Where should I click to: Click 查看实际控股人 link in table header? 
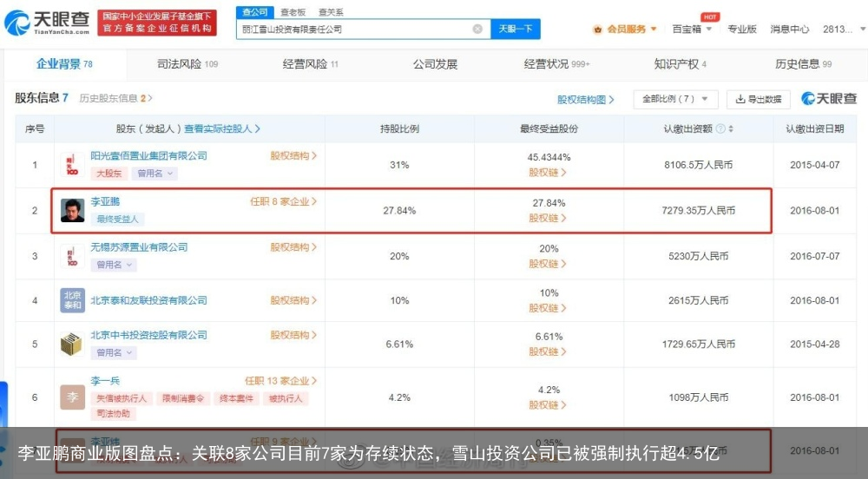point(222,129)
